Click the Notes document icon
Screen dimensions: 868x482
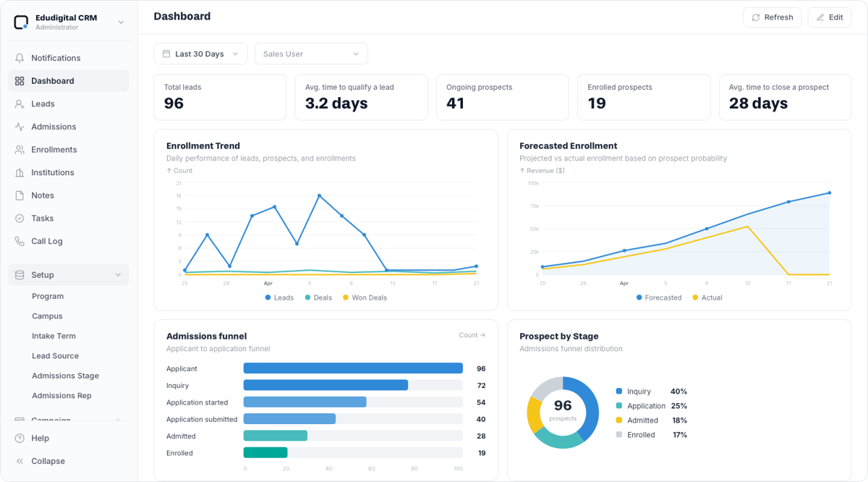20,195
